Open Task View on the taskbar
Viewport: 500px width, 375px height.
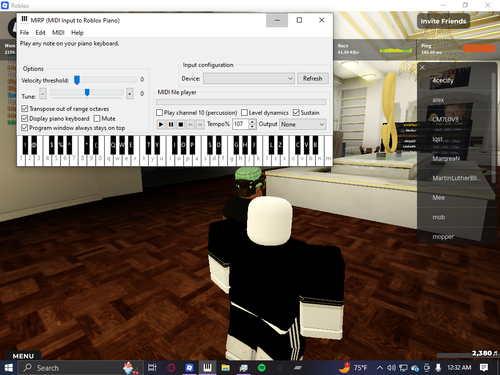tap(152, 368)
